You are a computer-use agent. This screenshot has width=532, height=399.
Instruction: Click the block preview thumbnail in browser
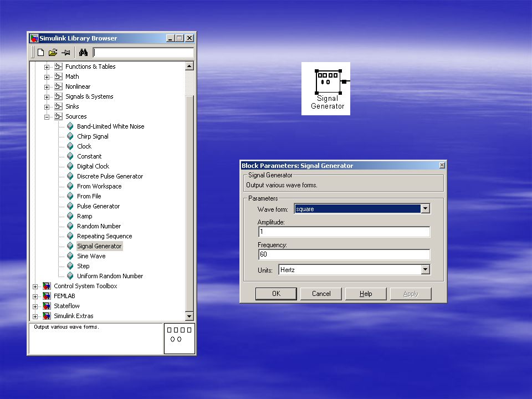point(180,339)
